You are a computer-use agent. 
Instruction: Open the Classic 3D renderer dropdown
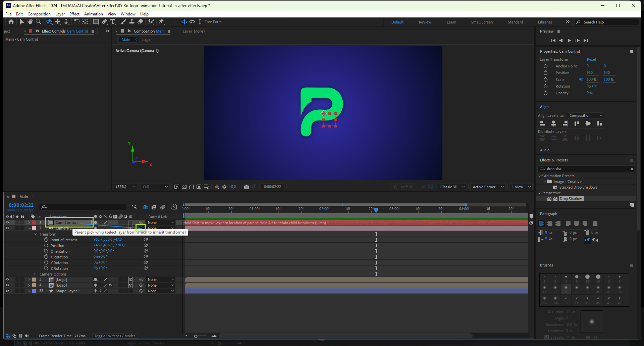coord(452,187)
